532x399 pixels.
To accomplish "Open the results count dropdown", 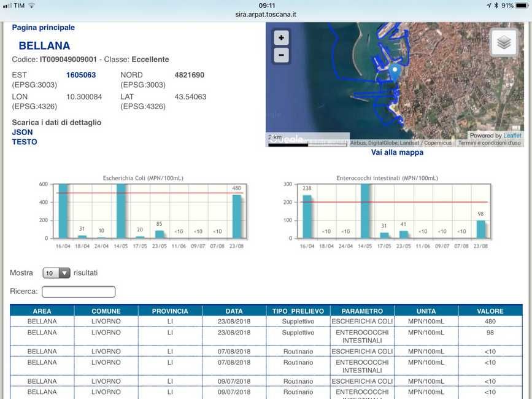I will click(x=56, y=273).
